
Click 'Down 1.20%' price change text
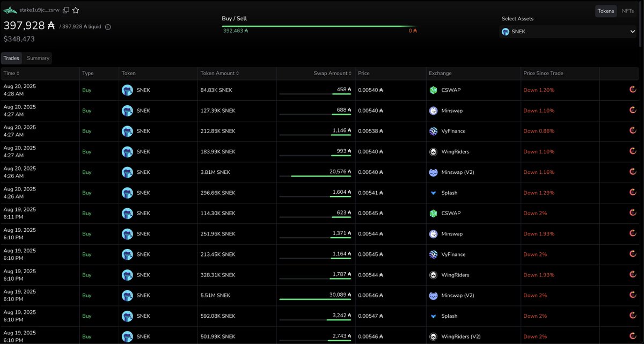click(x=539, y=90)
